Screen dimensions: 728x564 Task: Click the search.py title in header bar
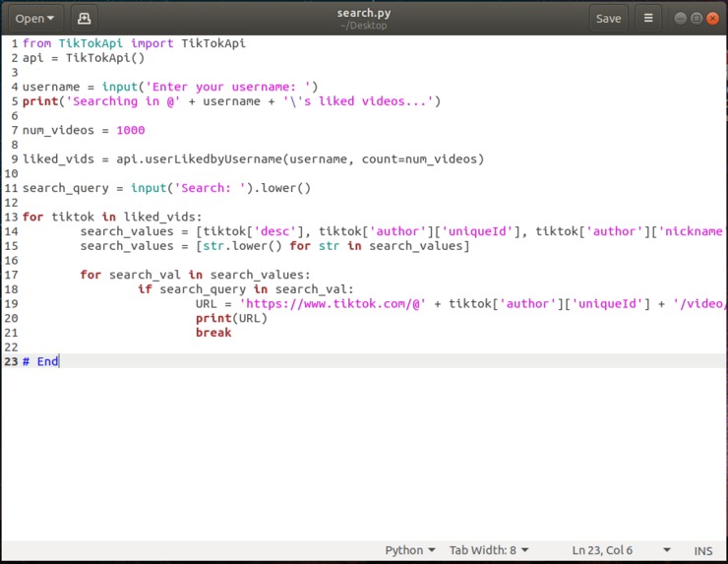[364, 13]
